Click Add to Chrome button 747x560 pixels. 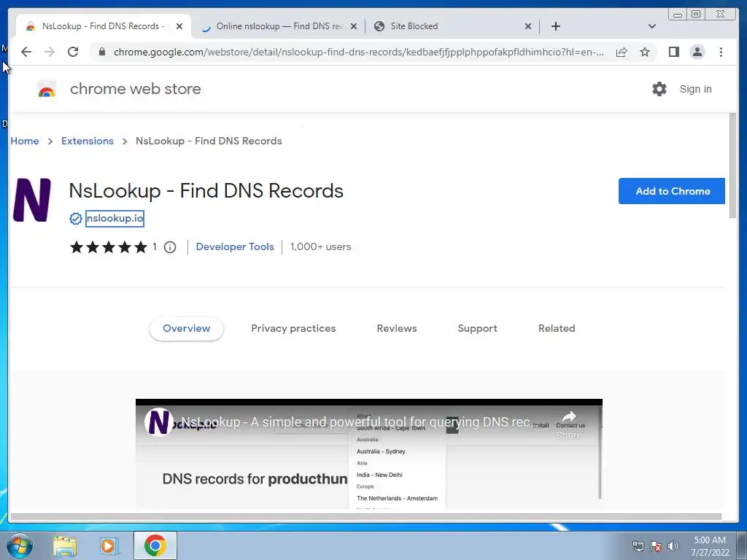coord(672,191)
